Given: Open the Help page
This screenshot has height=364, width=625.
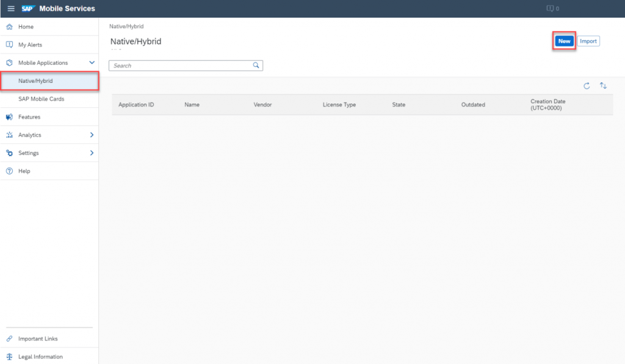Looking at the screenshot, I should 49,171.
